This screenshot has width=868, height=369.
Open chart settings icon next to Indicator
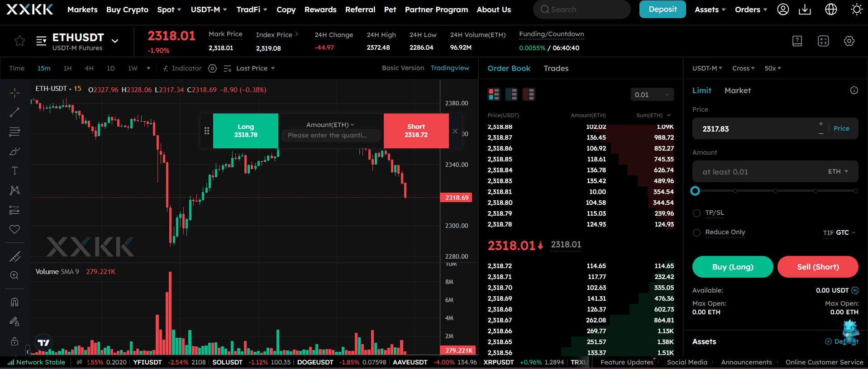click(x=212, y=68)
